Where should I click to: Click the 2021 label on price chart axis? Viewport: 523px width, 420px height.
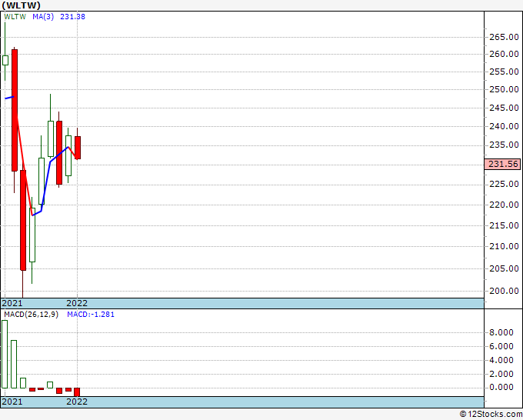coord(12,303)
